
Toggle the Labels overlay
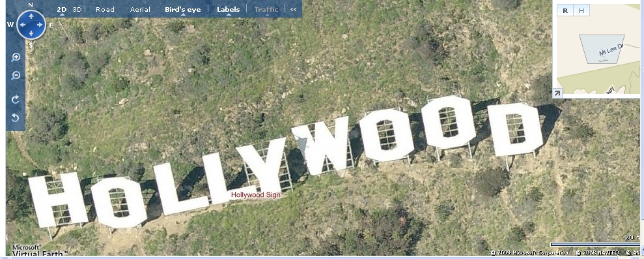point(229,10)
